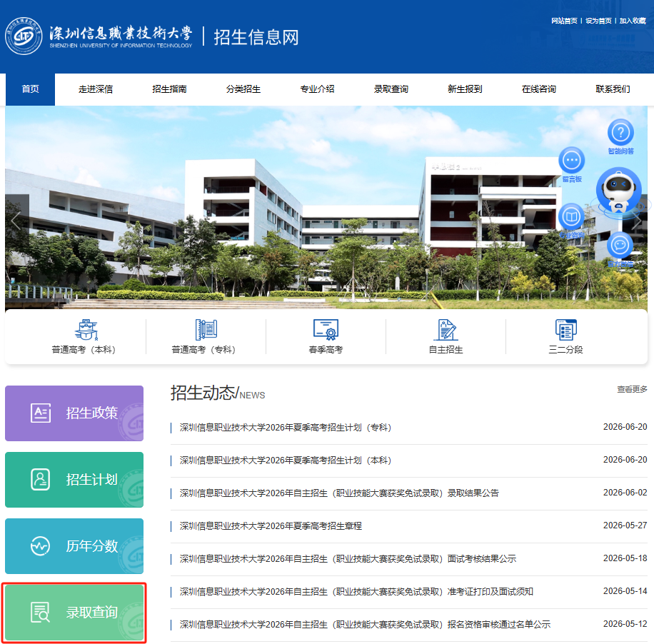Click the 三二分段 list document icon
The height and width of the screenshot is (644, 654).
[565, 330]
